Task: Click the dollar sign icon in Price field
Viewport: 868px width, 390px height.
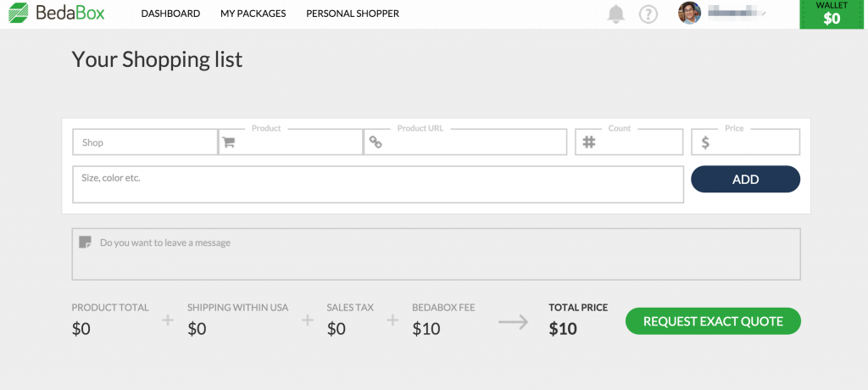Action: point(705,142)
